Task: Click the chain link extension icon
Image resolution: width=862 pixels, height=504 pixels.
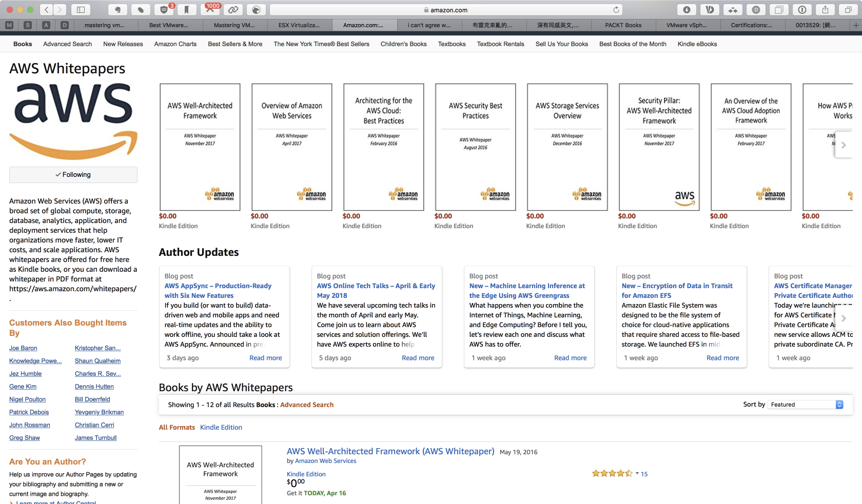Action: pyautogui.click(x=233, y=10)
